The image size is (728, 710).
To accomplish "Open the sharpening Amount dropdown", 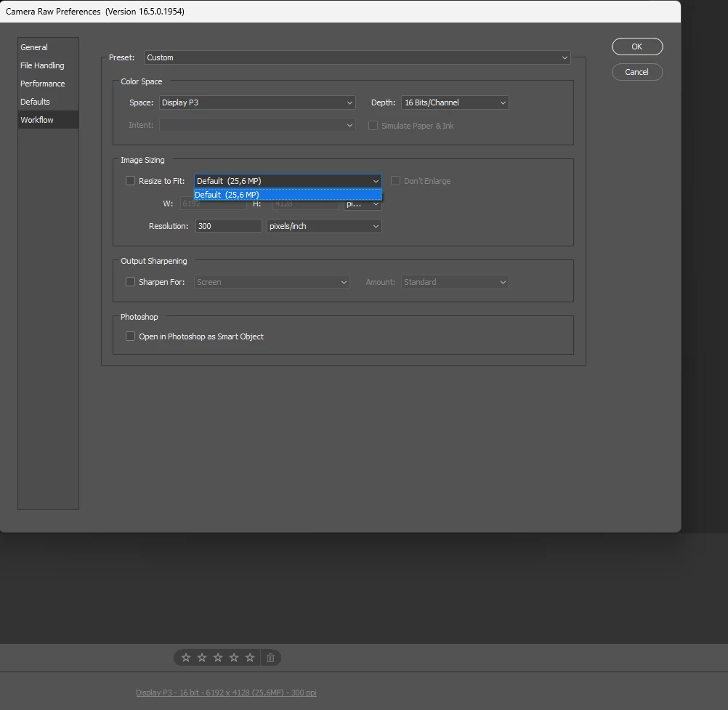I will coord(455,282).
